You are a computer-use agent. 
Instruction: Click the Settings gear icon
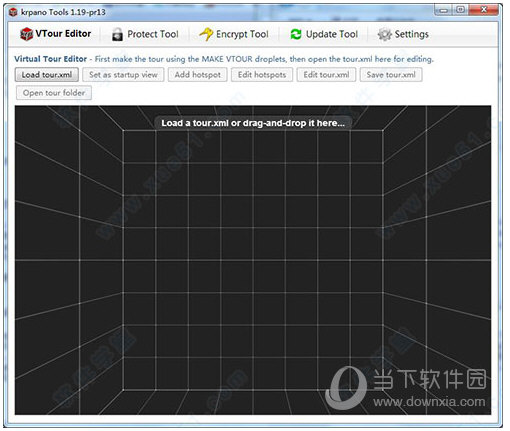[x=384, y=34]
